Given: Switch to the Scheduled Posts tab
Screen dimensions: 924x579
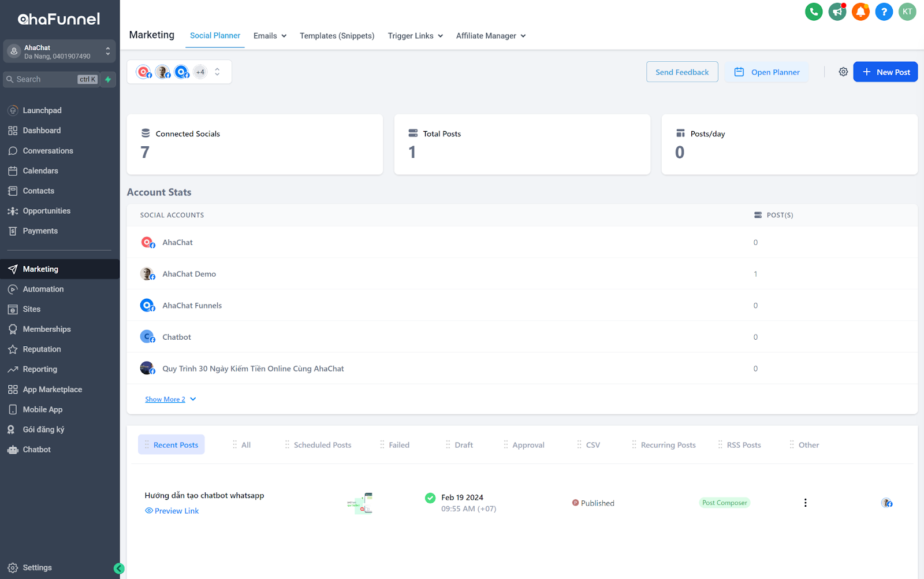Looking at the screenshot, I should (x=318, y=445).
